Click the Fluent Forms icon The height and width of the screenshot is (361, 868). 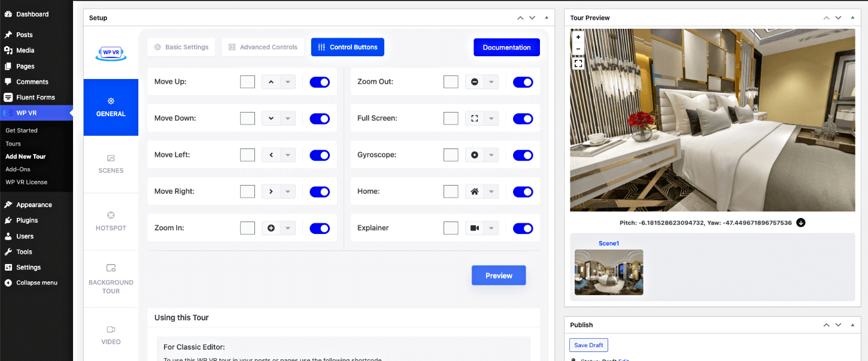(x=8, y=97)
